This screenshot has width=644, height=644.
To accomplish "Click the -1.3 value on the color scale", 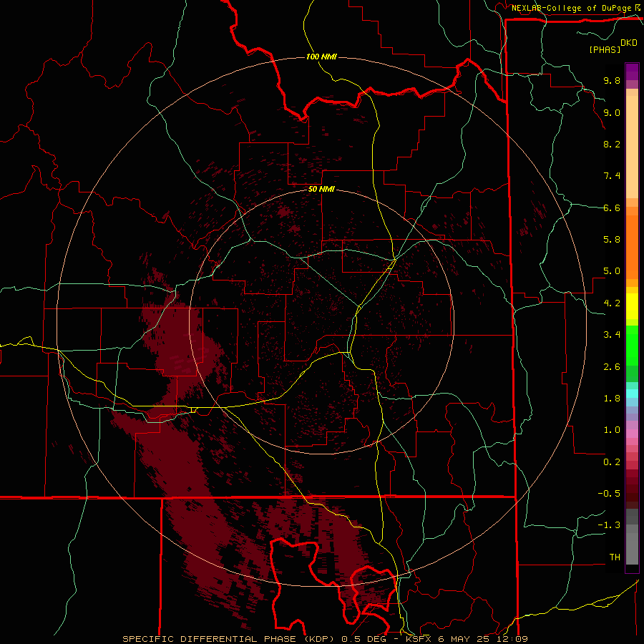I will tap(609, 525).
